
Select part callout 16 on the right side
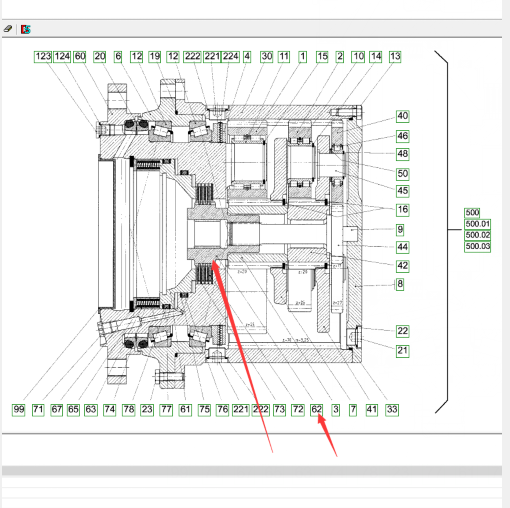click(403, 210)
